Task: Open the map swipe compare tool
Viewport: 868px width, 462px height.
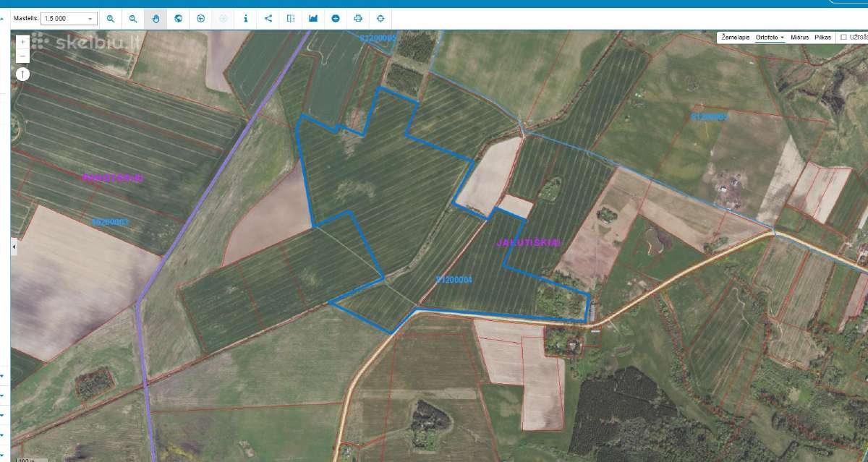Action: [x=291, y=19]
